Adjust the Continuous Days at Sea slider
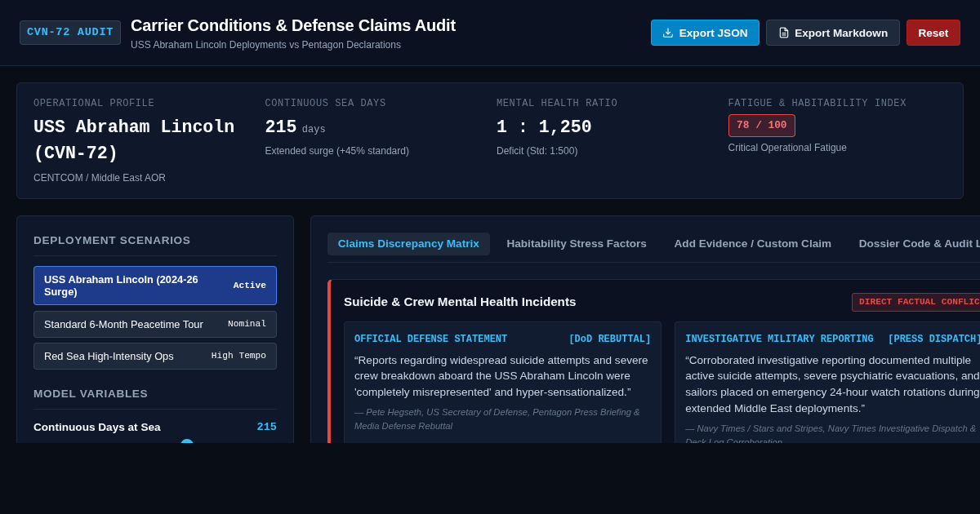980x514 pixels. (187, 442)
